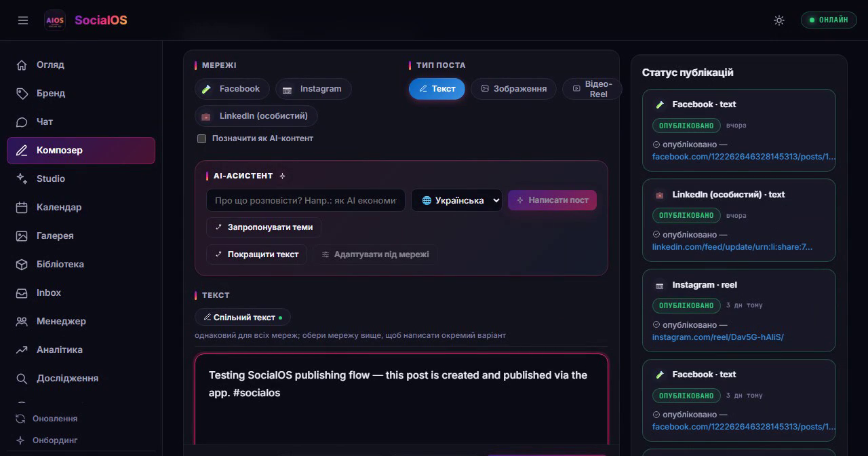The width and height of the screenshot is (868, 456).
Task: Click Адаптувати під мережі button
Action: [x=375, y=254]
